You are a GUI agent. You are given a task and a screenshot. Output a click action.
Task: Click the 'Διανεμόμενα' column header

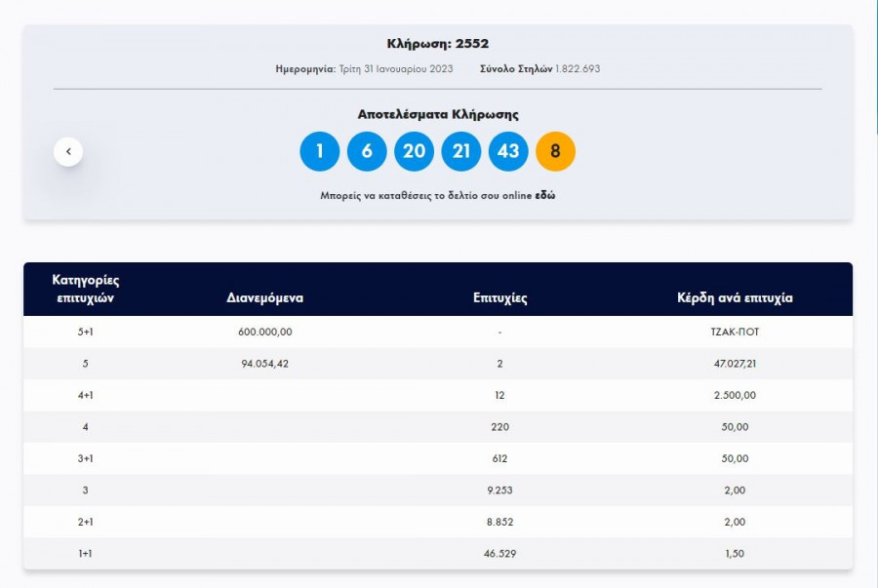264,298
